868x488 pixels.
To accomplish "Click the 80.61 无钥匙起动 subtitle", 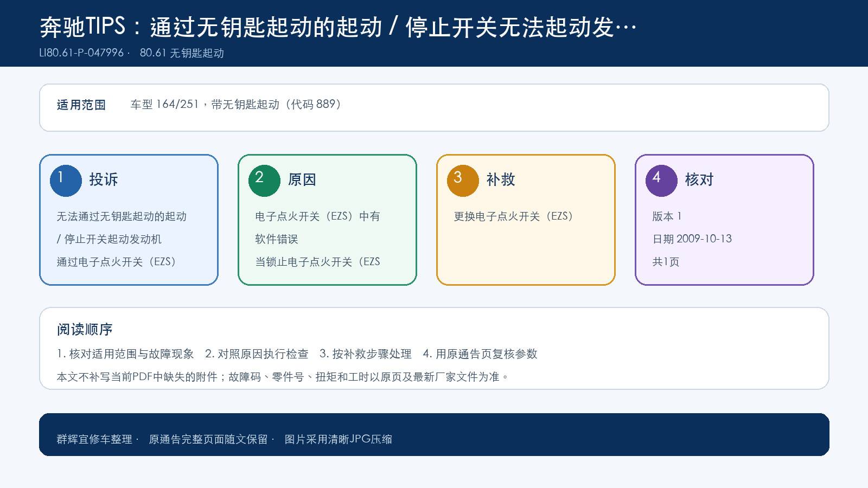I will tap(182, 53).
